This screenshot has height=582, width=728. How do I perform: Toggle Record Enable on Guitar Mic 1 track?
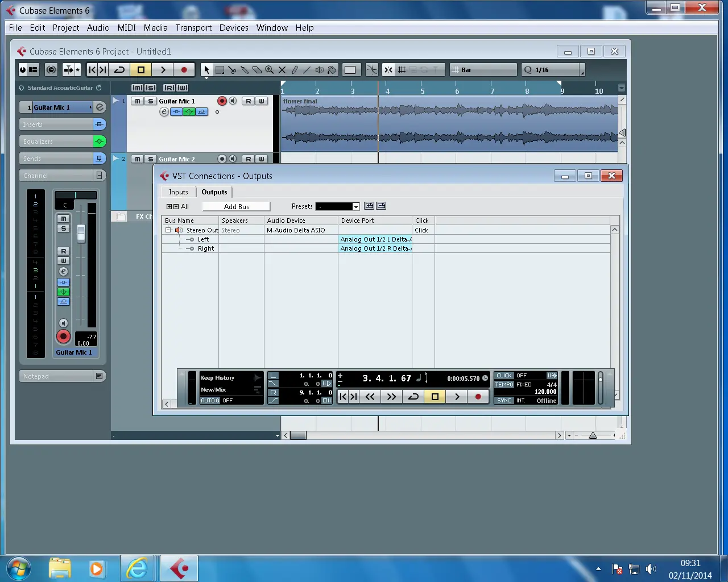point(222,101)
